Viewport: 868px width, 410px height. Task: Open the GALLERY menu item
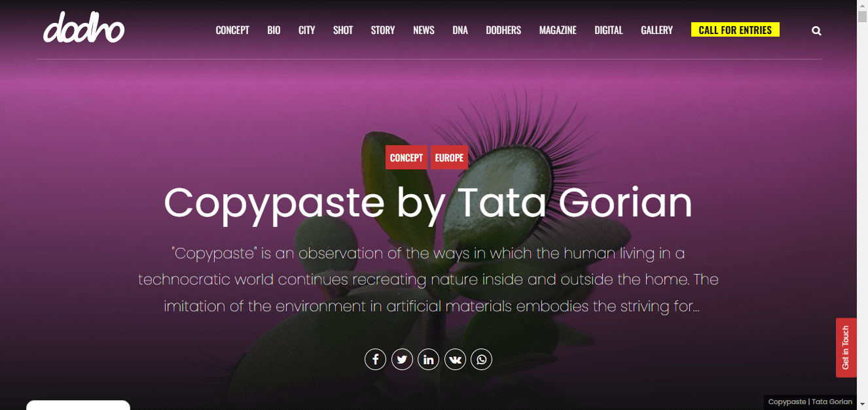pos(657,30)
